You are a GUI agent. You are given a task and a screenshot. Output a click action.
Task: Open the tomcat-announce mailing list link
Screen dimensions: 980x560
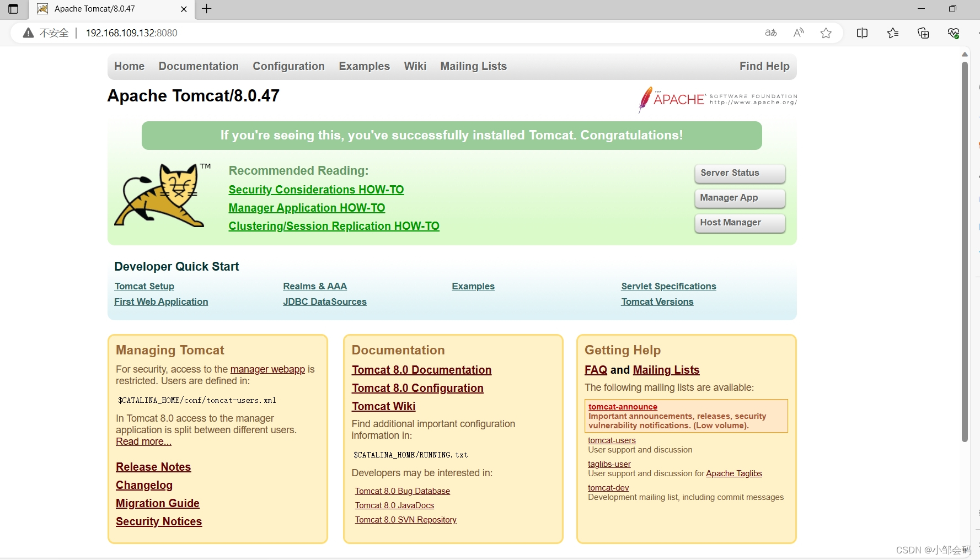[623, 407]
